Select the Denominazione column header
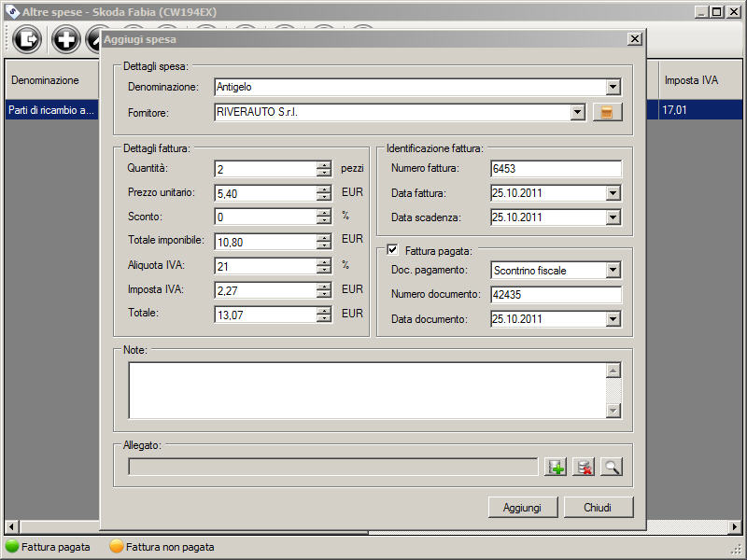This screenshot has height=560, width=747. [x=51, y=80]
